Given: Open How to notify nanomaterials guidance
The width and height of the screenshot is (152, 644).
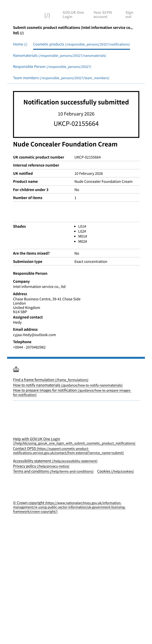Looking at the screenshot, I should click(68, 385).
